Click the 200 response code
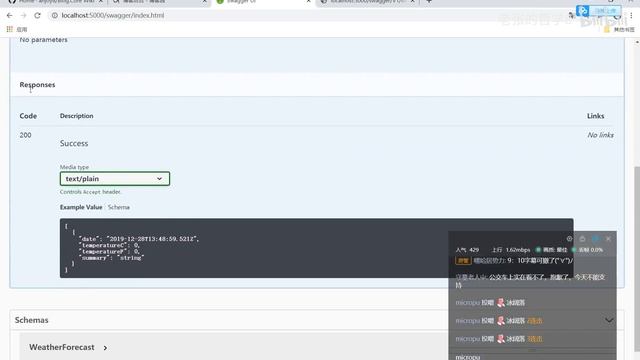Viewport: 640px width, 360px height. click(25, 135)
